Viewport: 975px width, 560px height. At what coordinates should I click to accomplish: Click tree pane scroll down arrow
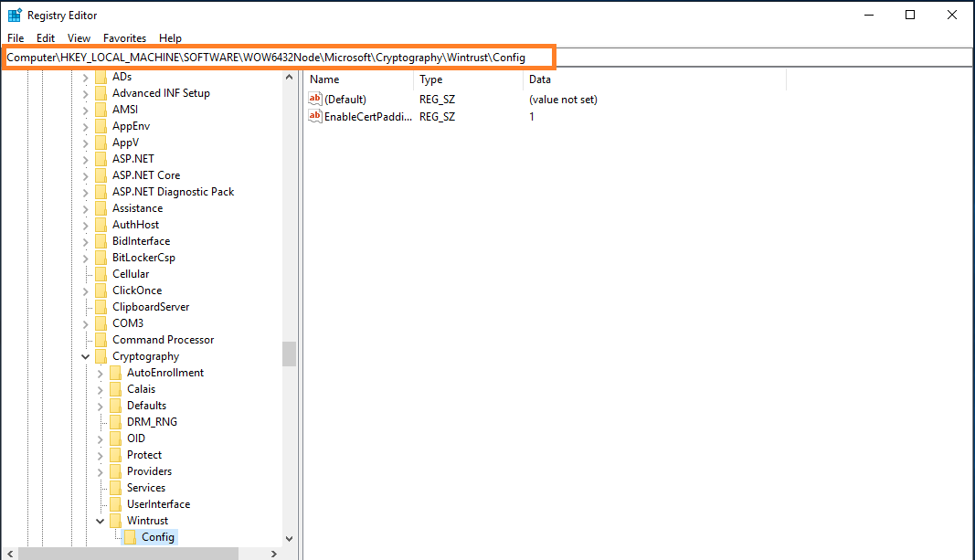[x=289, y=538]
